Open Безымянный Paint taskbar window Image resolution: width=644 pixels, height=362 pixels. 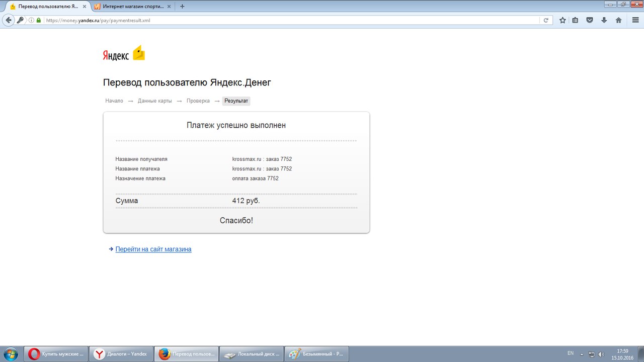316,354
